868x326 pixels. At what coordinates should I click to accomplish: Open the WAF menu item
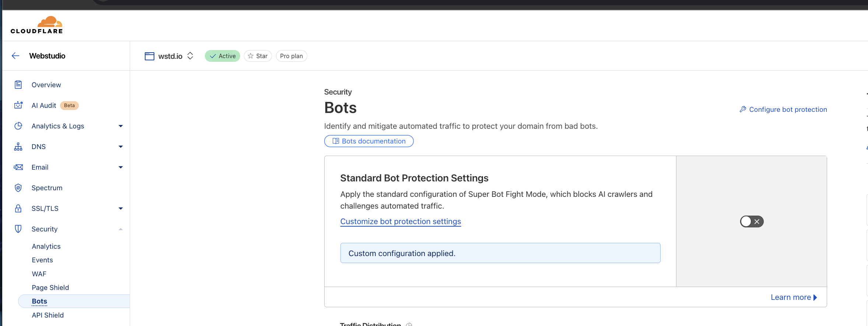(39, 274)
